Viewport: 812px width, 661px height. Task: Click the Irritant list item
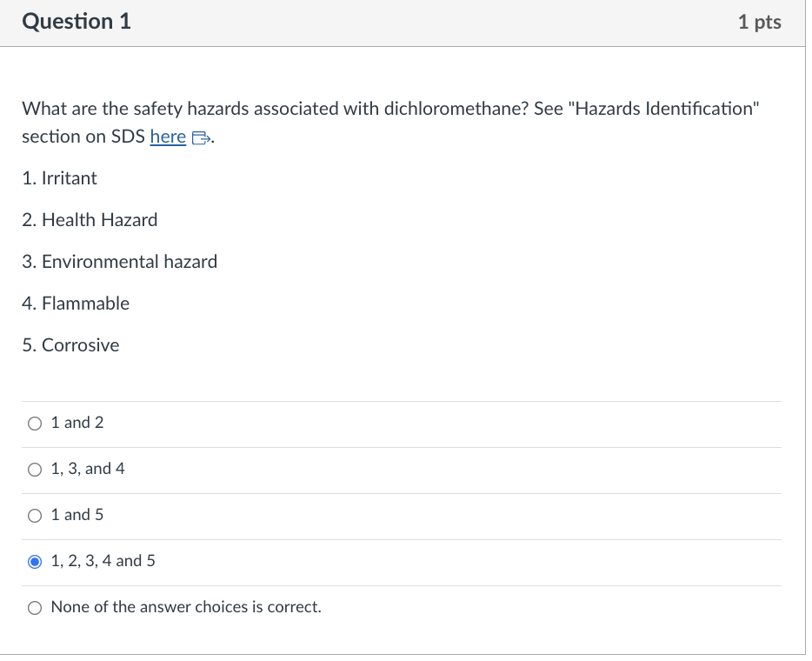point(59,178)
